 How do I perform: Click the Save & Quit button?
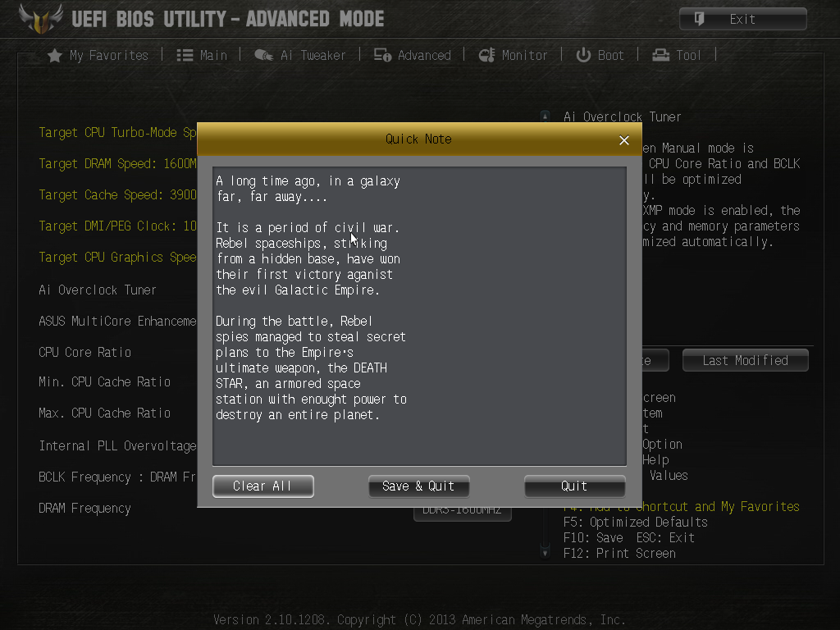tap(419, 486)
